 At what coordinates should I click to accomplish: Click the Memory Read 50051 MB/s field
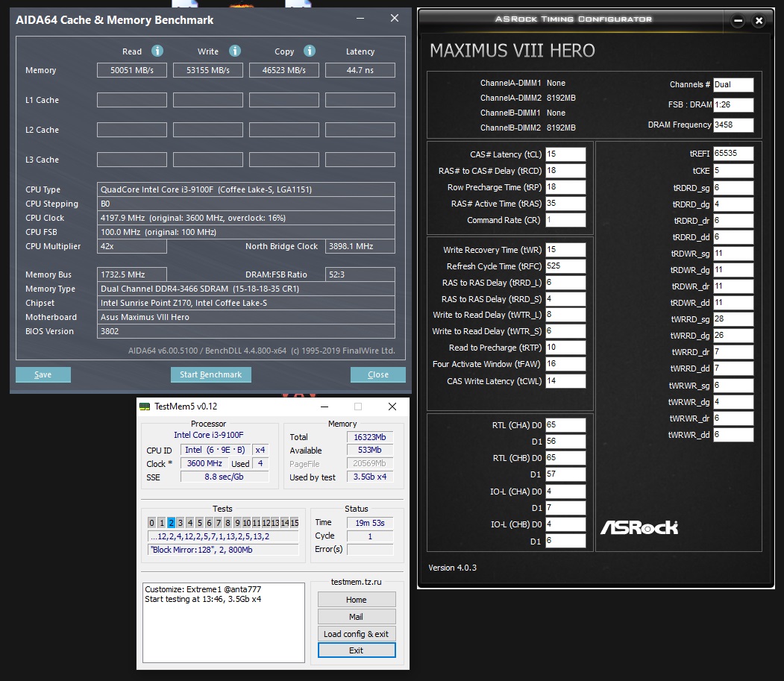(132, 70)
